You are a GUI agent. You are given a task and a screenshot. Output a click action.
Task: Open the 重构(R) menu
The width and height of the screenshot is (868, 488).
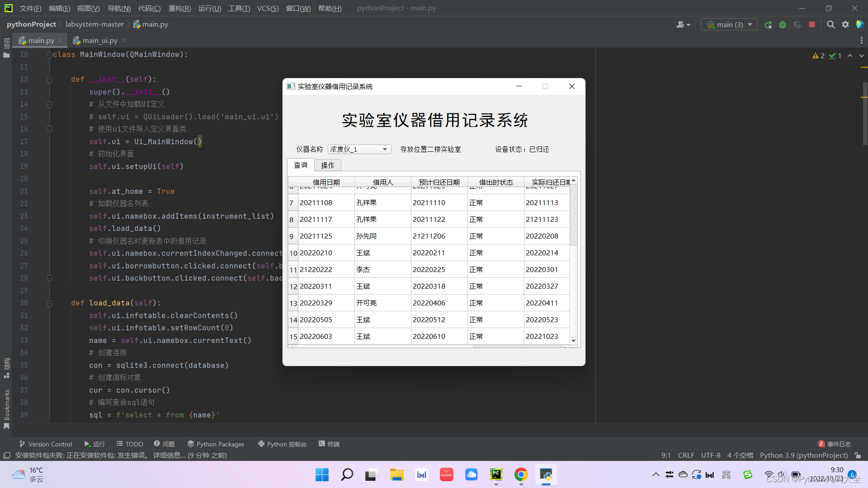click(x=179, y=8)
